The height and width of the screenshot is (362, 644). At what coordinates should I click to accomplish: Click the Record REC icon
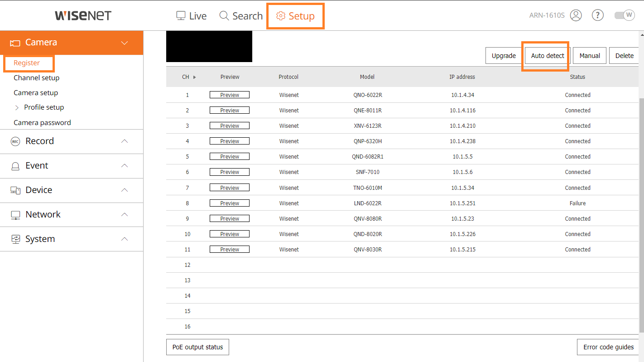[15, 141]
